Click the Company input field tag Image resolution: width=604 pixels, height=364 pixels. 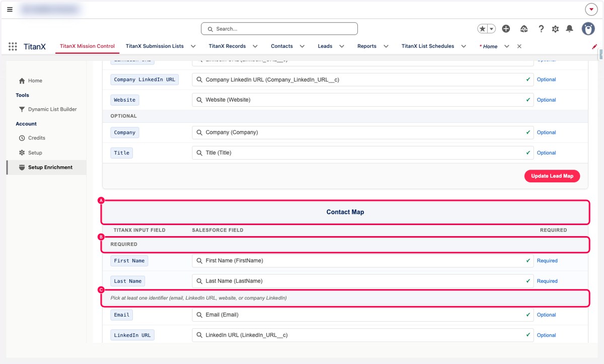(125, 132)
